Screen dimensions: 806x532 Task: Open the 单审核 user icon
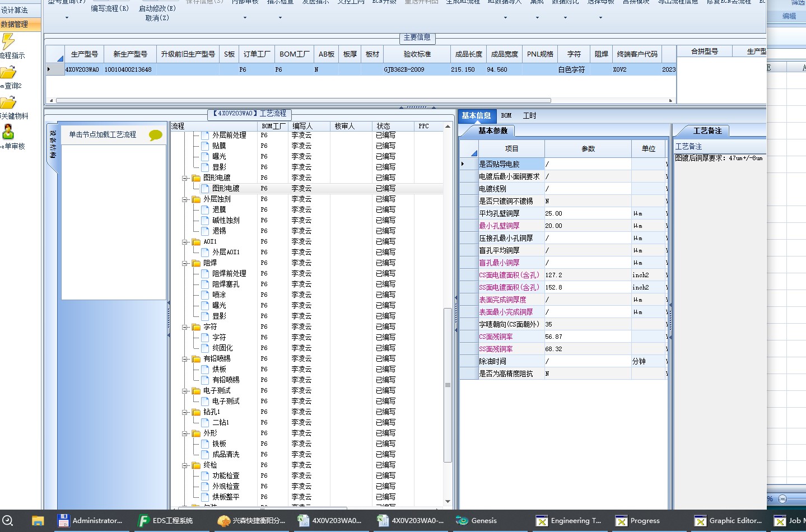pyautogui.click(x=8, y=132)
